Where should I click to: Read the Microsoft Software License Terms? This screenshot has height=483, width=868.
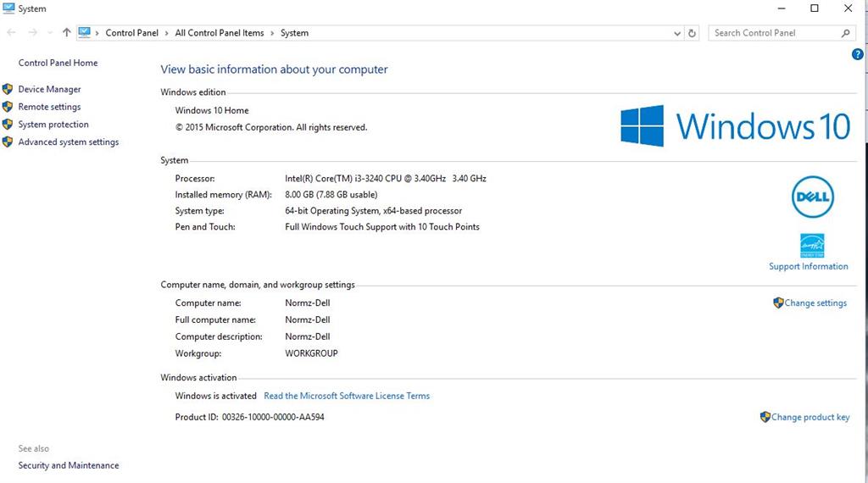(347, 396)
